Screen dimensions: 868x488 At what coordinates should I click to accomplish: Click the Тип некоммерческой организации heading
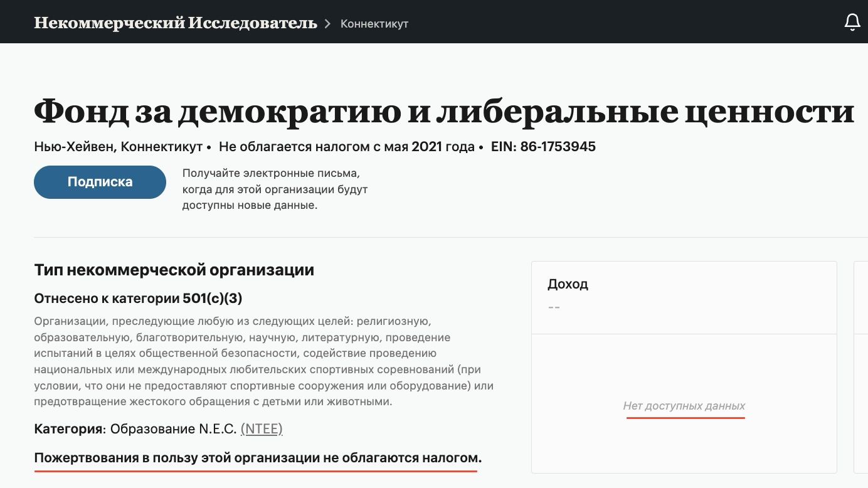pyautogui.click(x=174, y=270)
